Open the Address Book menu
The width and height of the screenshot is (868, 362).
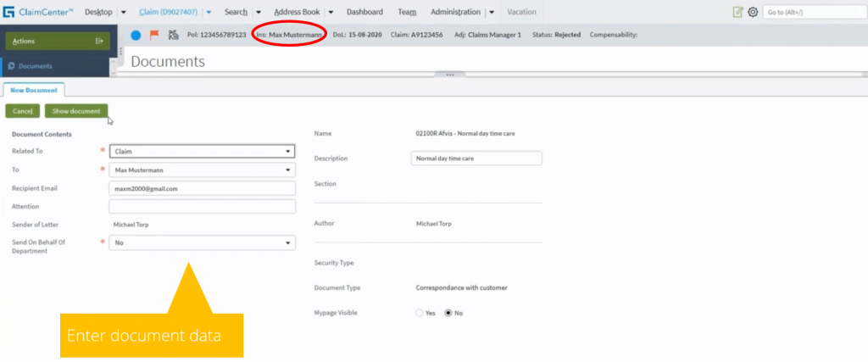296,12
